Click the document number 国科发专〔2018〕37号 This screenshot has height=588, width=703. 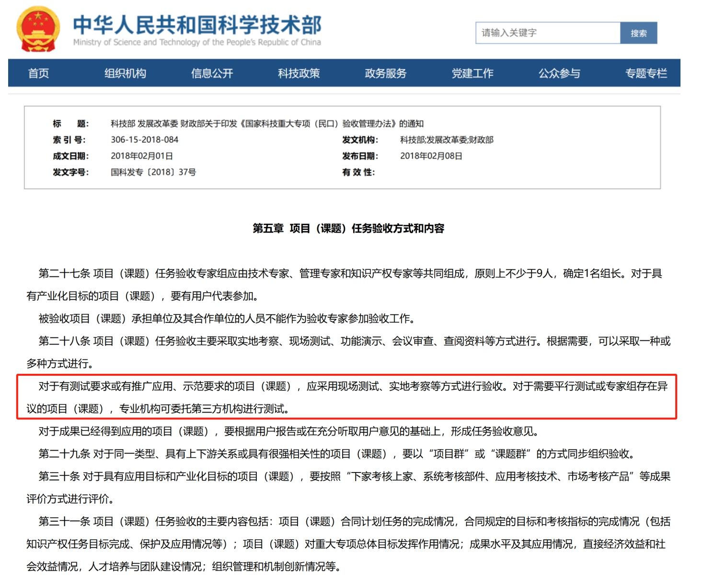coord(153,172)
